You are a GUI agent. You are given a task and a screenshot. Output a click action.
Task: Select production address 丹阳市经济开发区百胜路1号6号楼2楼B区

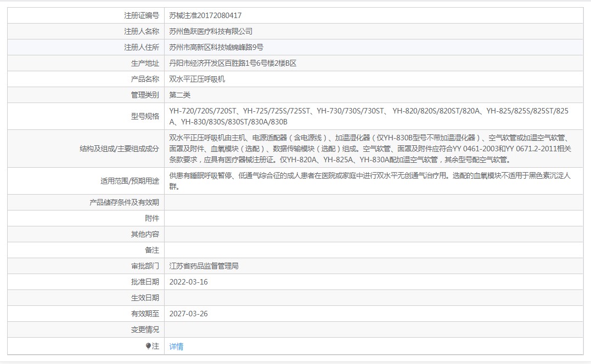coord(233,63)
